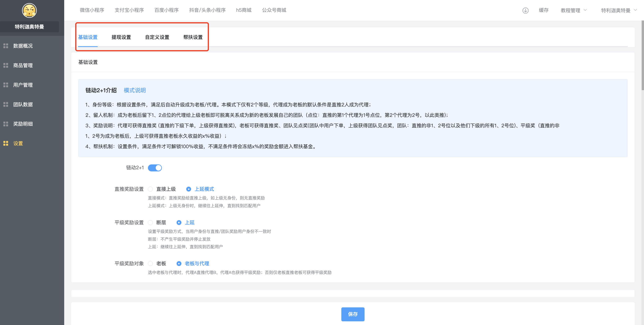Click grid icon beside 商品管理
The height and width of the screenshot is (325, 644).
tap(6, 65)
